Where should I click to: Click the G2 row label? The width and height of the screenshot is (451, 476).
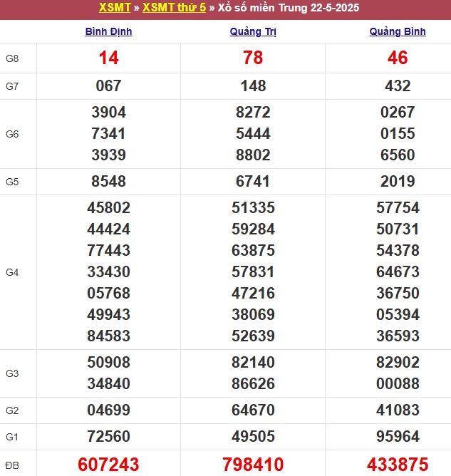pos(12,410)
